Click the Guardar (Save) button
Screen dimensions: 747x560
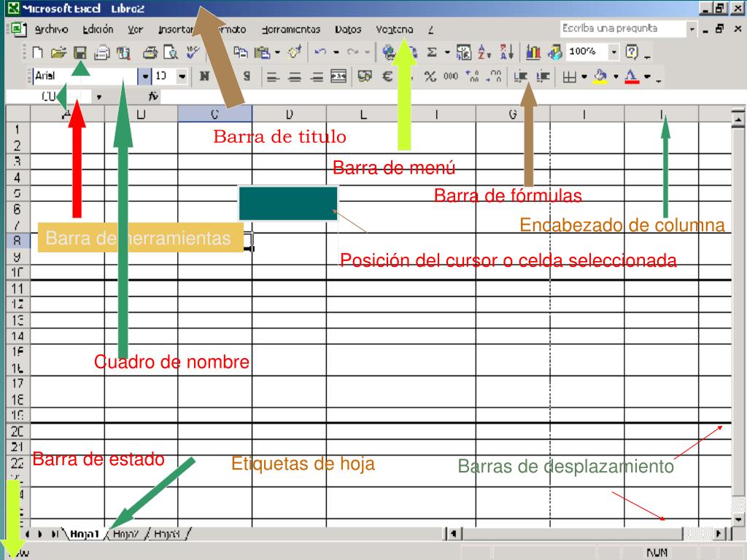(x=82, y=52)
